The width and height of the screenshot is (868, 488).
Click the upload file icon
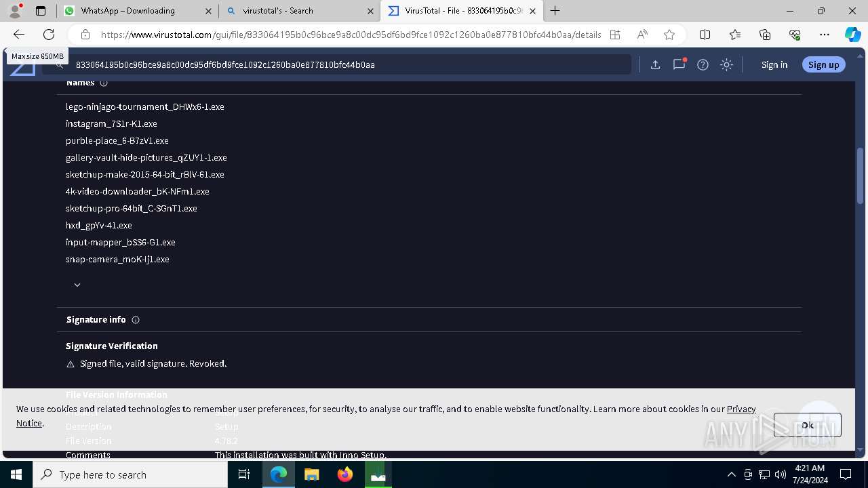[655, 64]
